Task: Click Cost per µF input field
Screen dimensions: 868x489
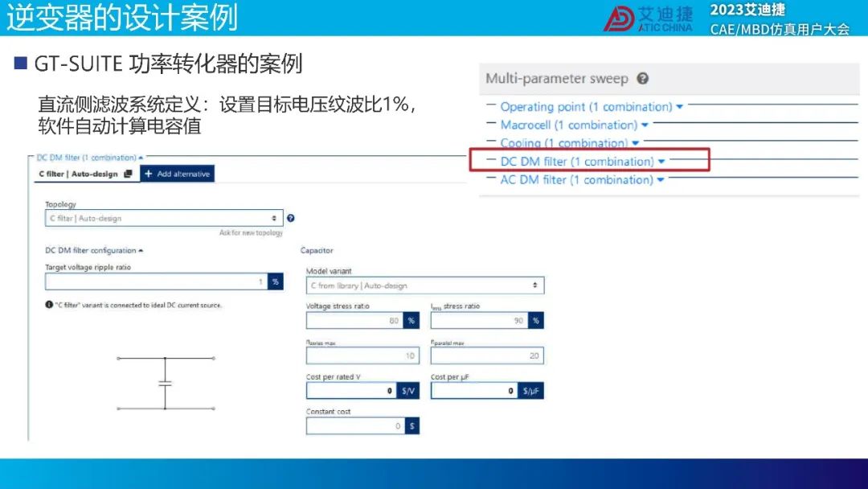Action: [x=474, y=390]
